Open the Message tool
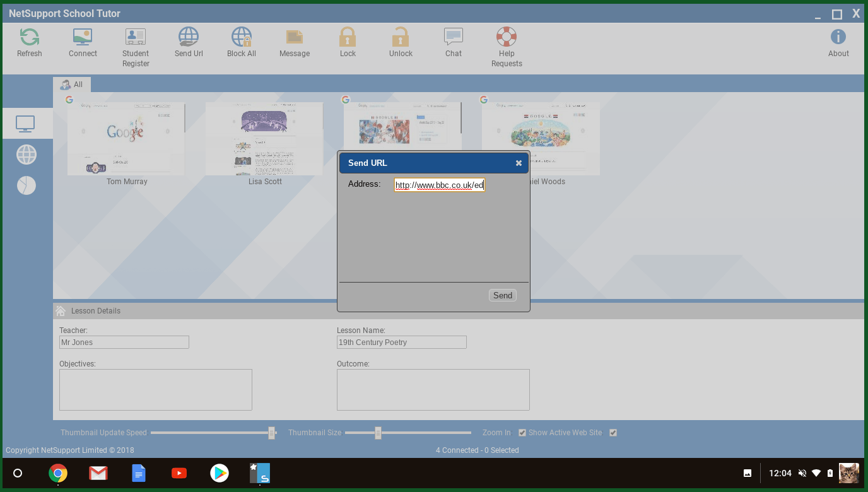 point(295,38)
